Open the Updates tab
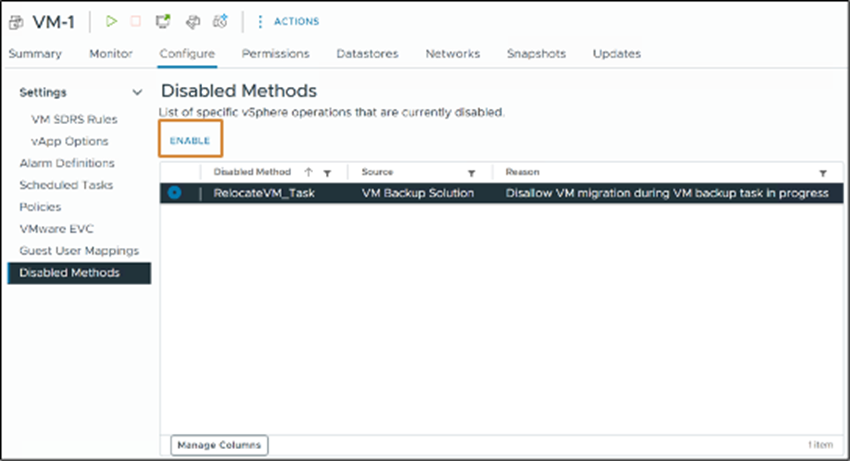Viewport: 860px width, 468px height. click(x=616, y=54)
